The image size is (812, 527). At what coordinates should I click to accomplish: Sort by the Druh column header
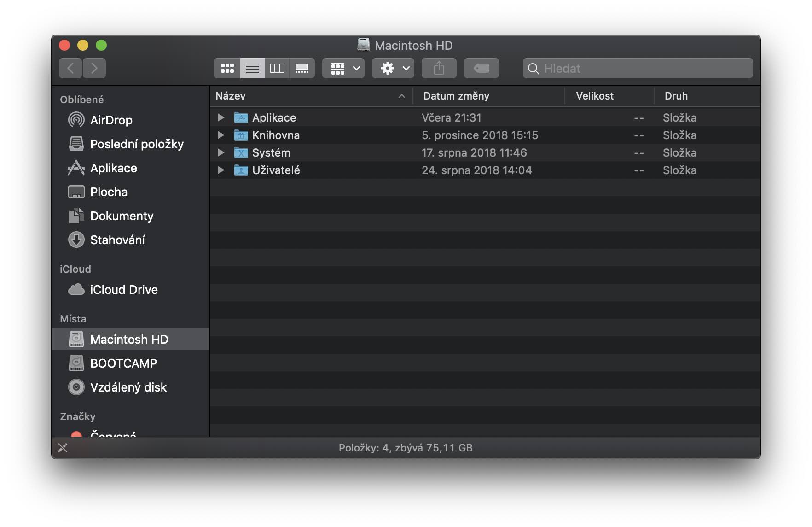click(x=707, y=96)
